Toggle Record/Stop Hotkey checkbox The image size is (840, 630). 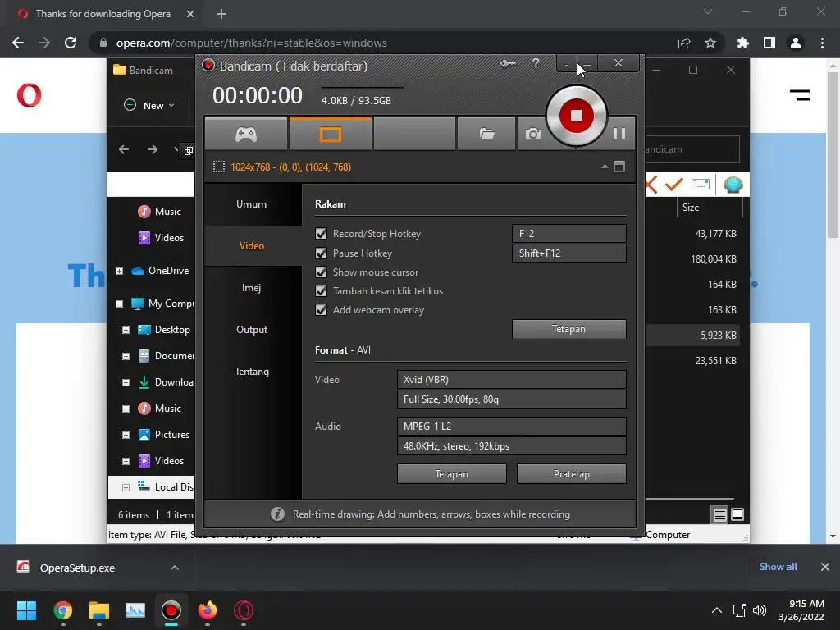point(321,234)
